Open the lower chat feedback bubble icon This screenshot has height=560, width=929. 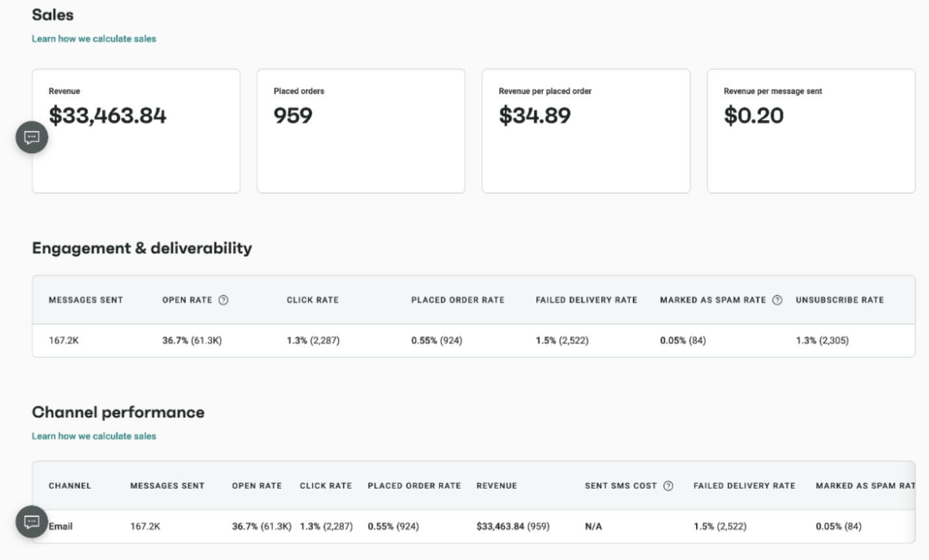31,522
